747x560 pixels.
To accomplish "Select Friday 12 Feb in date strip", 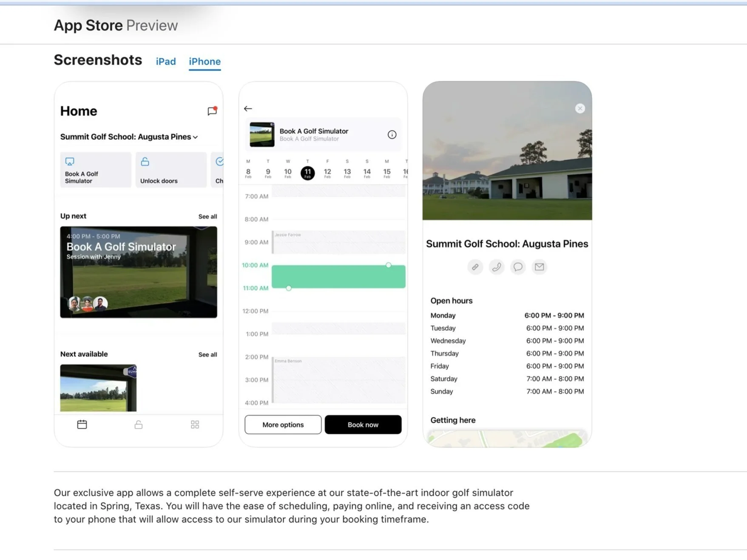I will click(327, 169).
